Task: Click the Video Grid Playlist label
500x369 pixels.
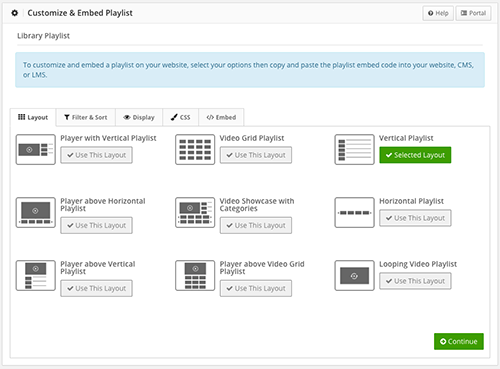Action: (x=252, y=138)
